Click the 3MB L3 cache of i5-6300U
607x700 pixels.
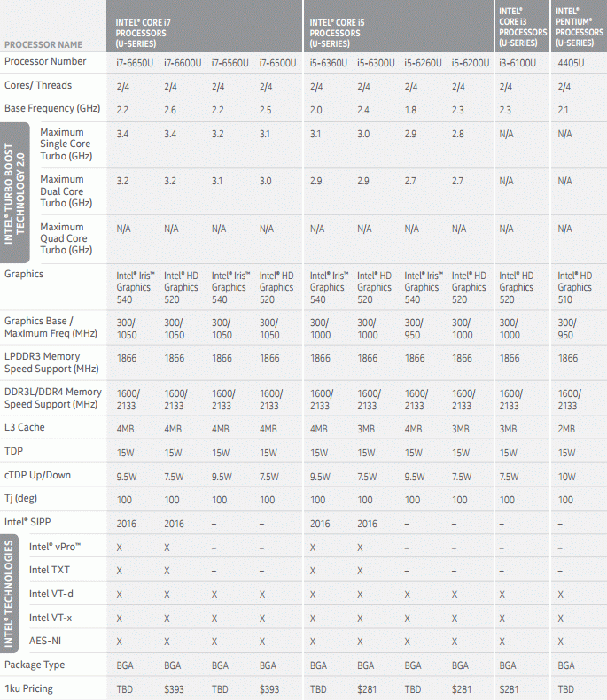coord(366,429)
